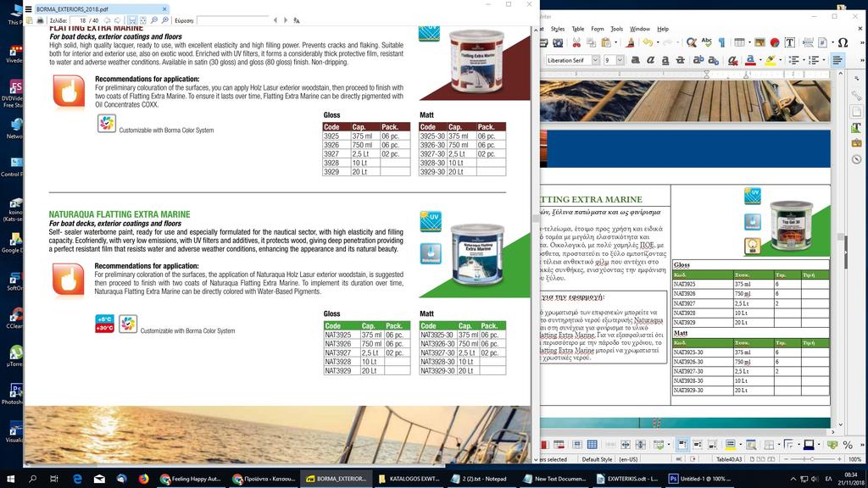The width and height of the screenshot is (868, 488).
Task: Click Insert Image icon in Writer
Action: point(760,42)
